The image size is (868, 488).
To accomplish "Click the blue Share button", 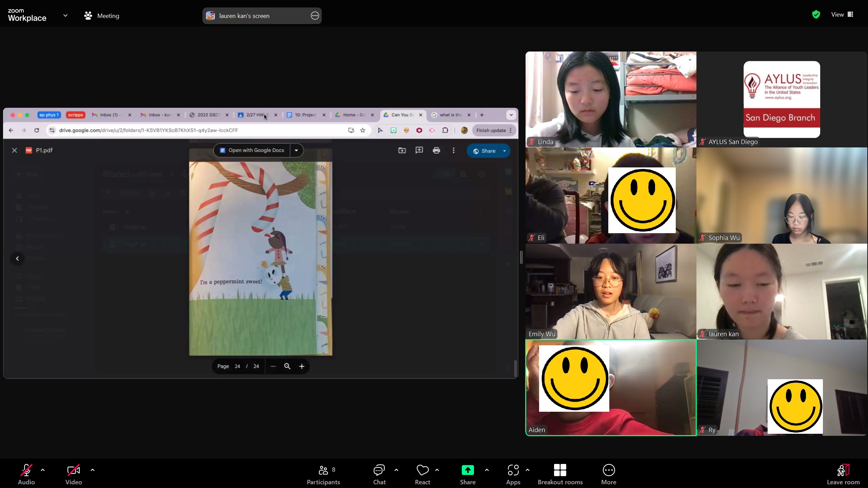I will click(x=484, y=151).
